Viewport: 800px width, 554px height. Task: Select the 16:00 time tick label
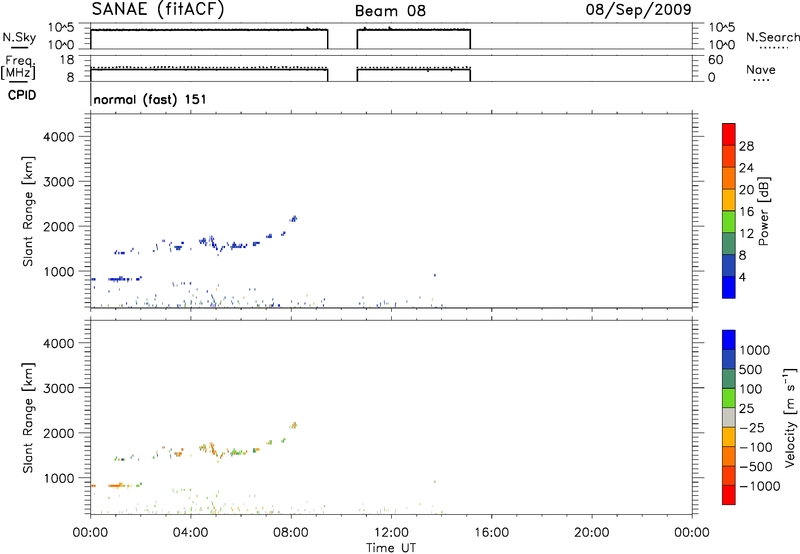click(491, 533)
